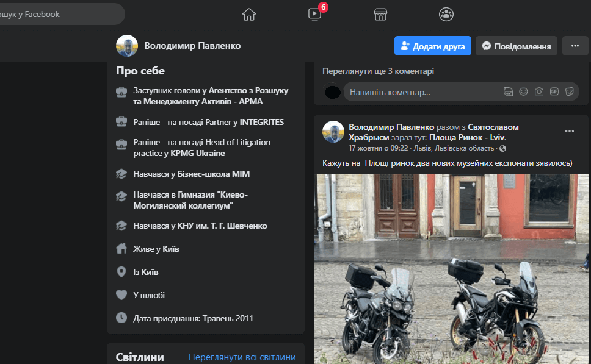Open emoji picker in comment box
The height and width of the screenshot is (364, 591).
tap(523, 91)
